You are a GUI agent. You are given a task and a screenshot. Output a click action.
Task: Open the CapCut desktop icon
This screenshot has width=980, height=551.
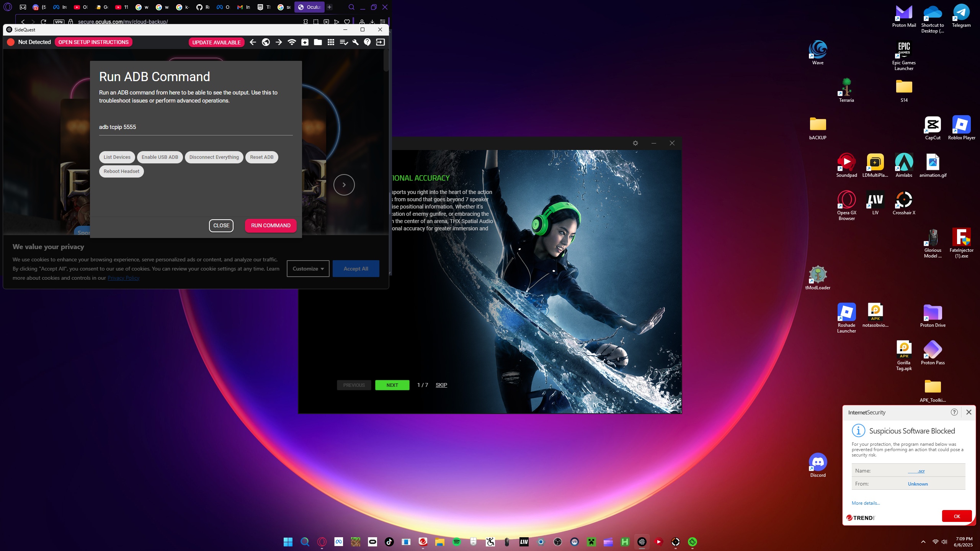point(933,128)
